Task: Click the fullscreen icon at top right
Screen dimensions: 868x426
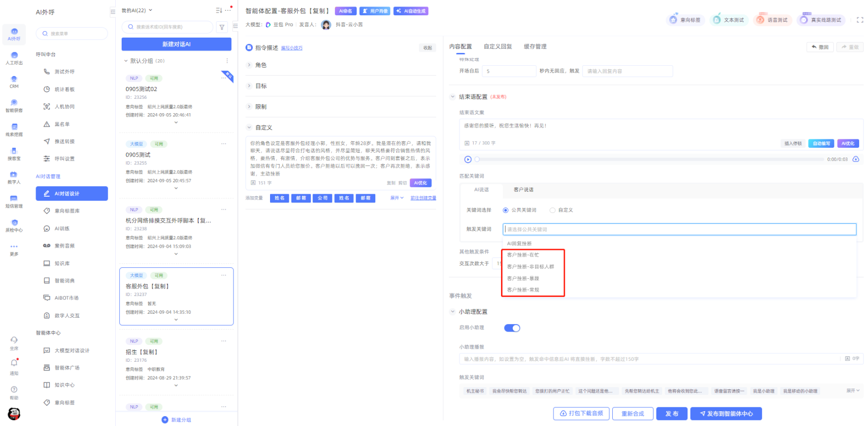Action: 860,20
